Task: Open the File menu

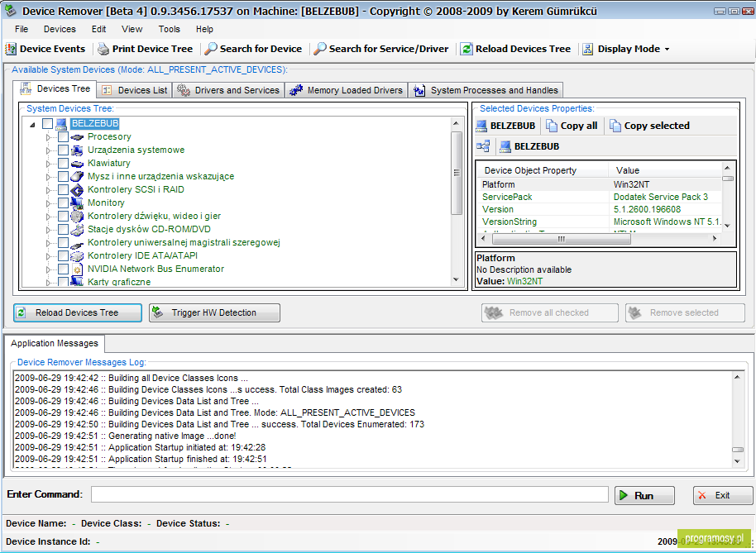Action: pos(22,29)
